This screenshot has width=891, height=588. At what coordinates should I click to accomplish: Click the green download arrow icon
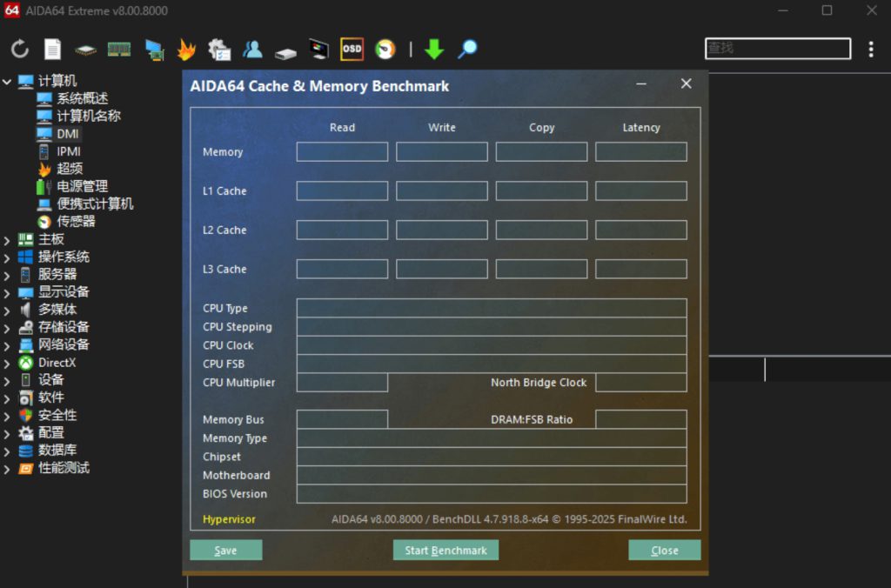tap(434, 50)
